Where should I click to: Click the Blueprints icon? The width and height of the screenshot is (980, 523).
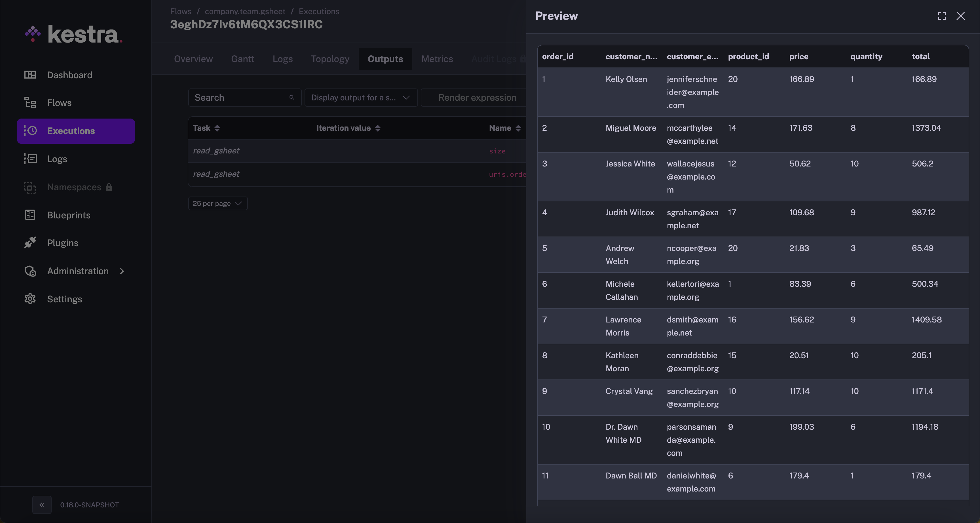[x=30, y=215]
